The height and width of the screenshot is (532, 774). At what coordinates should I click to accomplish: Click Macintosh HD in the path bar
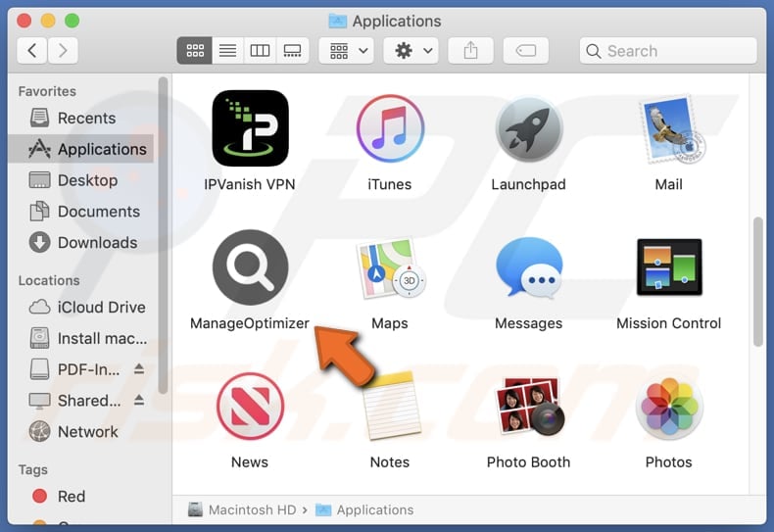point(242,509)
